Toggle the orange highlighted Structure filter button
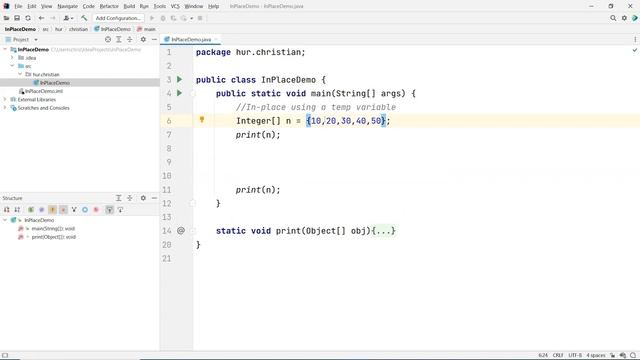 coord(52,209)
